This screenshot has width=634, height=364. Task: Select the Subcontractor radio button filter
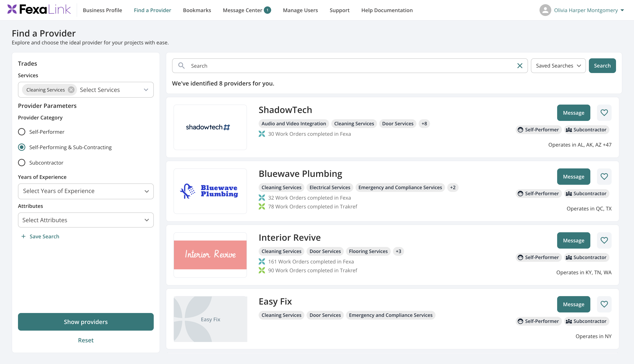(22, 163)
